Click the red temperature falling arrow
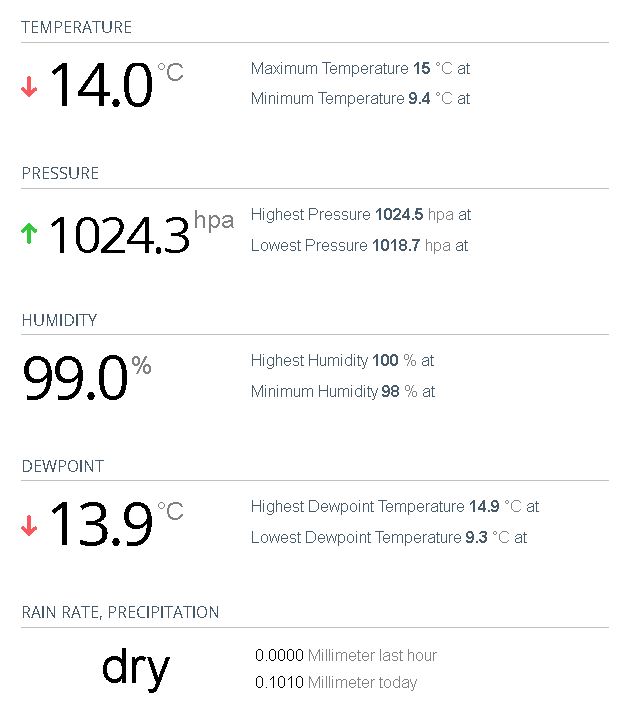The height and width of the screenshot is (705, 620). pyautogui.click(x=29, y=88)
